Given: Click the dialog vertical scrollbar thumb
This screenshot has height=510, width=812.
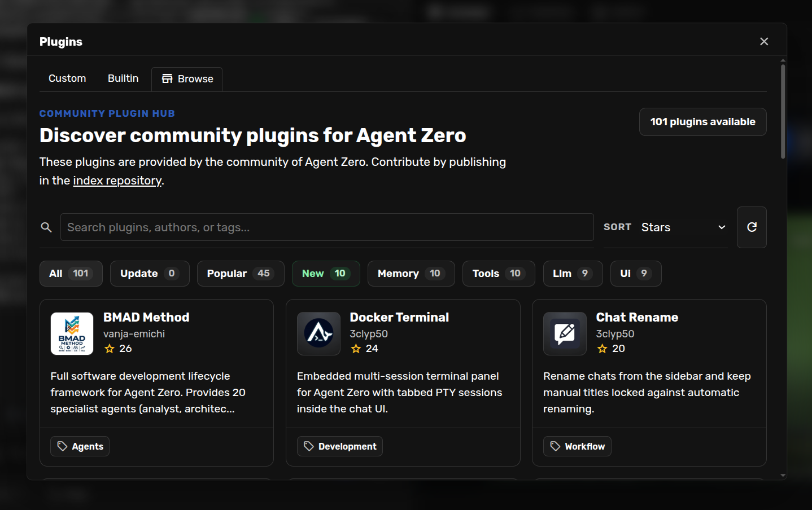Looking at the screenshot, I should (x=783, y=112).
